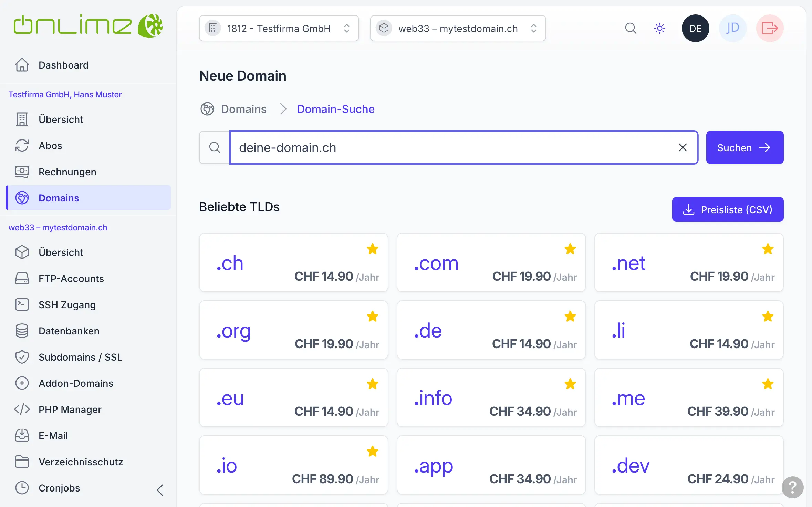This screenshot has height=507, width=812.
Task: Go to Rechnungen in sidebar
Action: [67, 172]
